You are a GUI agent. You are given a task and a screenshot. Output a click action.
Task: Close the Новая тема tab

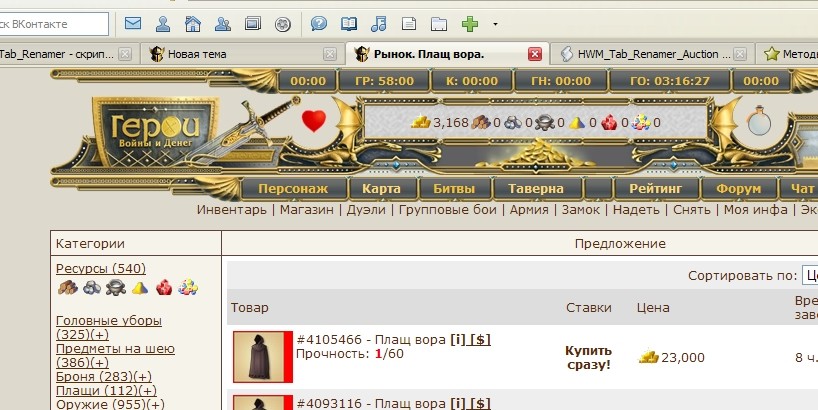click(x=330, y=54)
